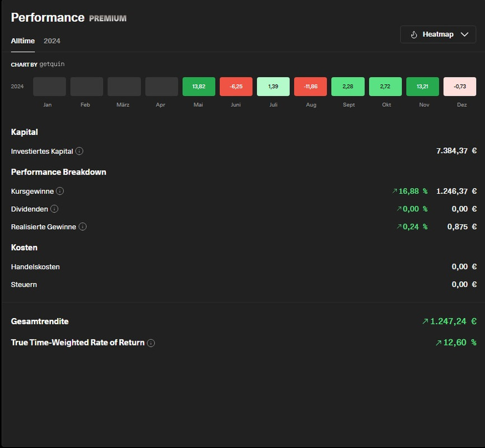Click the Gesamtrendite label
Image resolution: width=485 pixels, height=448 pixels.
point(40,321)
